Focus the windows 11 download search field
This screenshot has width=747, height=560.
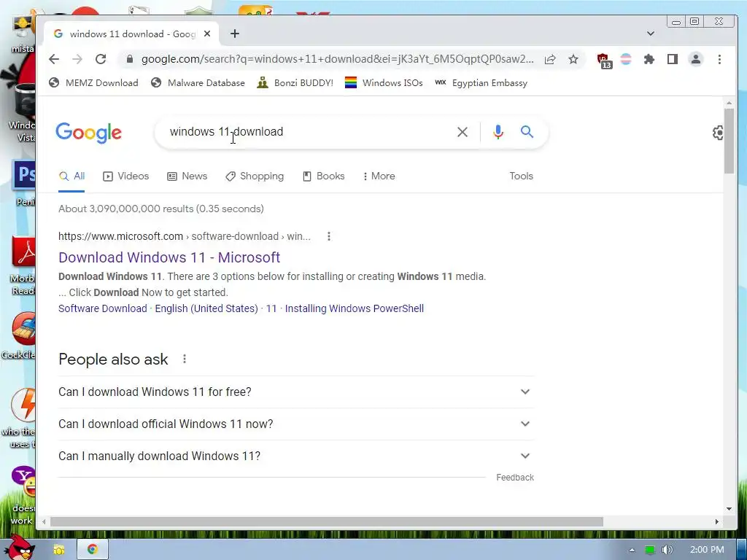tap(305, 132)
